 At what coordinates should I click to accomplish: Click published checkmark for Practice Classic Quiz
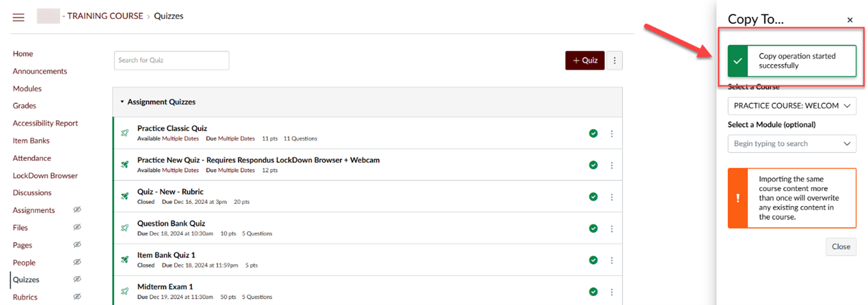tap(593, 133)
